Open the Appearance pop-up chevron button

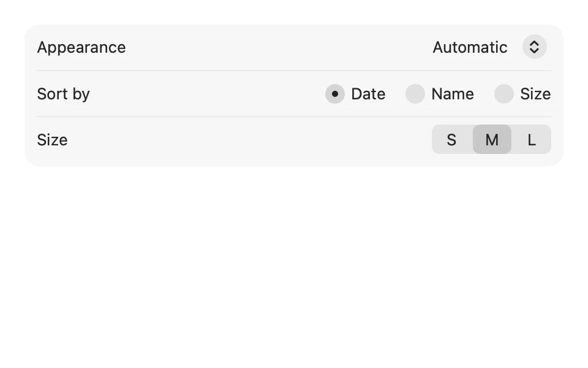coord(534,47)
